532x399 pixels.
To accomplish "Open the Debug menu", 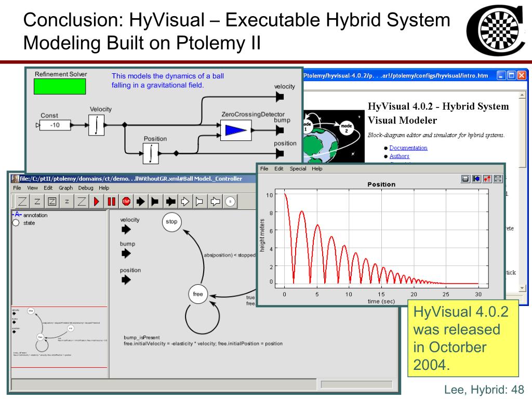I will 86,188.
